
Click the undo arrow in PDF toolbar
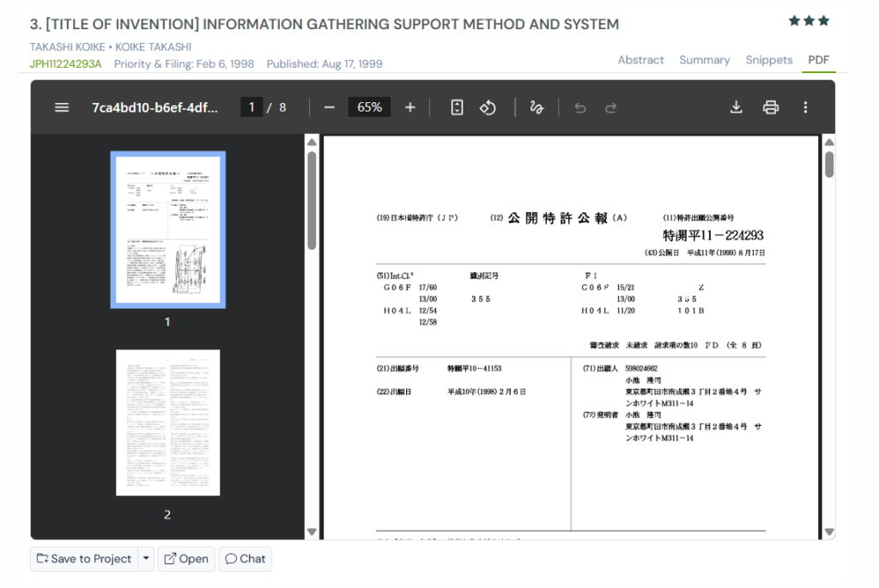tap(580, 107)
